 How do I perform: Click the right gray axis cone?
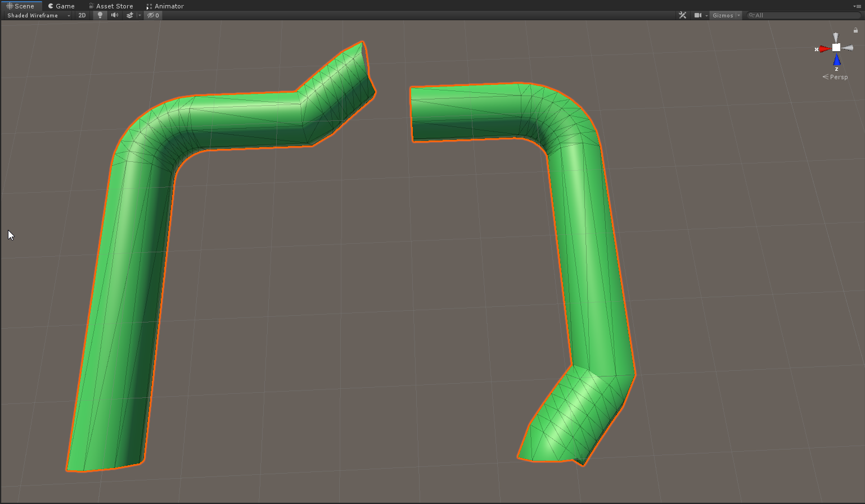pyautogui.click(x=848, y=48)
